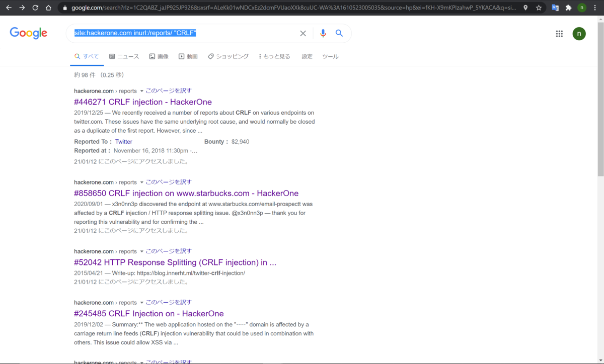Screen dimensions: 604x364
Task: Click hackerone.com › reports breadcrumb of #52042
Action: tap(105, 251)
